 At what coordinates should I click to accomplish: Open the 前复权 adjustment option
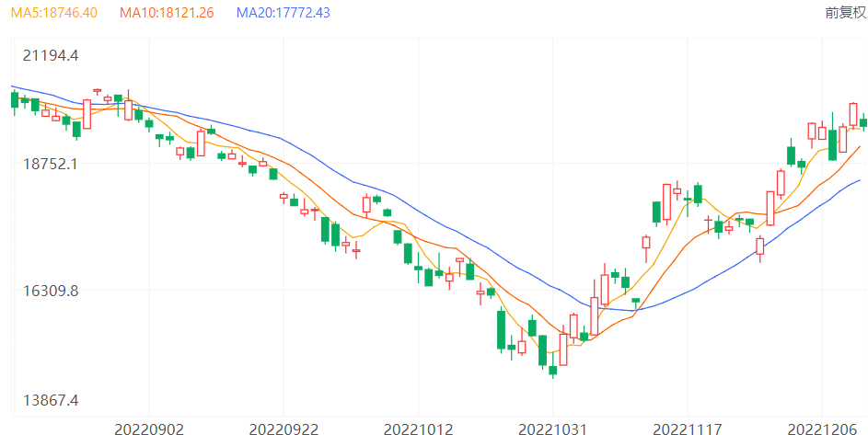[845, 13]
